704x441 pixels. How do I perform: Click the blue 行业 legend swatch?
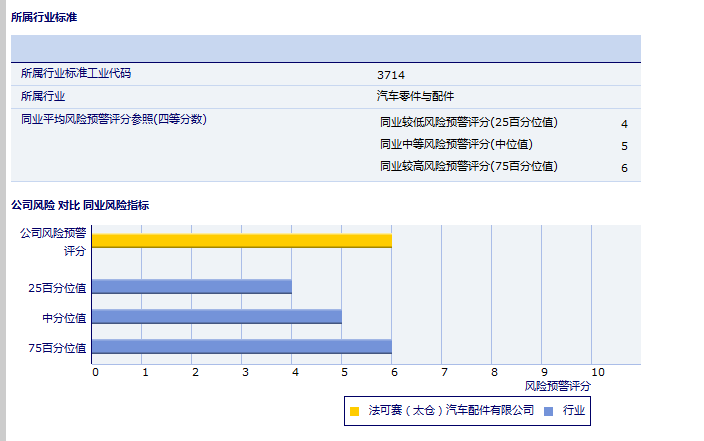click(549, 410)
